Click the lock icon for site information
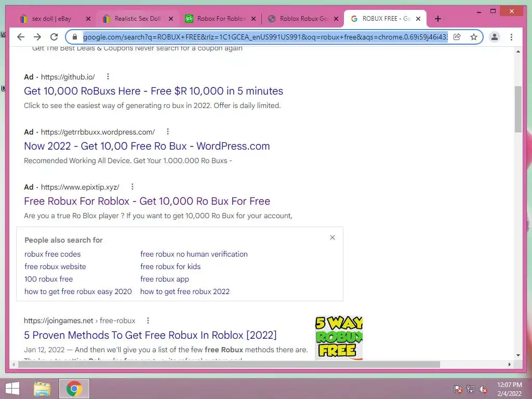This screenshot has width=532, height=399. 75,37
